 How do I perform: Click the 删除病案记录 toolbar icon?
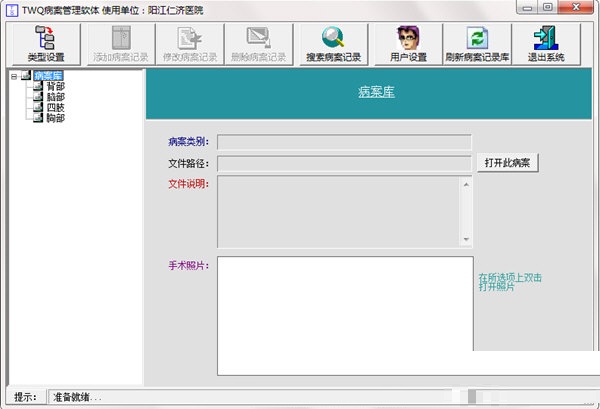point(259,44)
